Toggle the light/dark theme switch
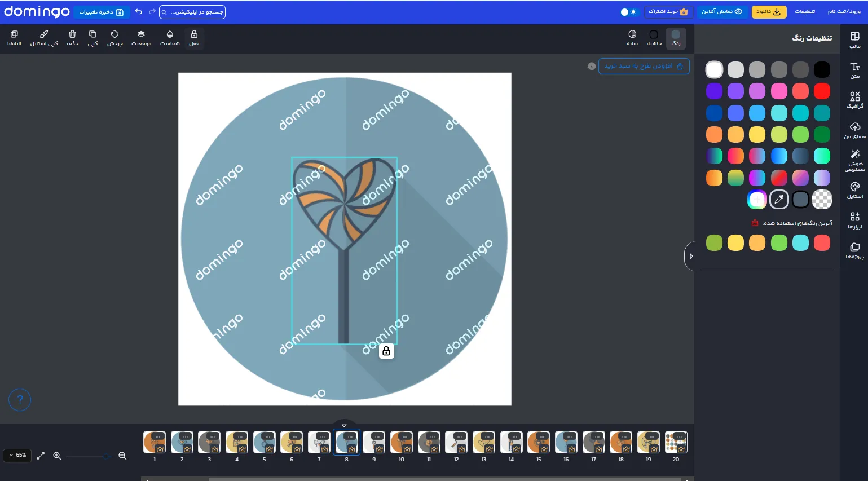 [x=628, y=12]
